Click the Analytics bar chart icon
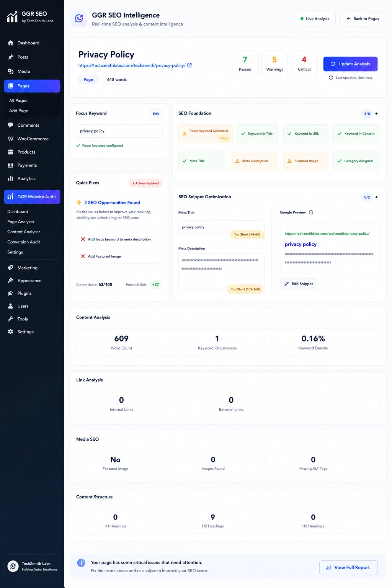The image size is (392, 588). coord(11,178)
